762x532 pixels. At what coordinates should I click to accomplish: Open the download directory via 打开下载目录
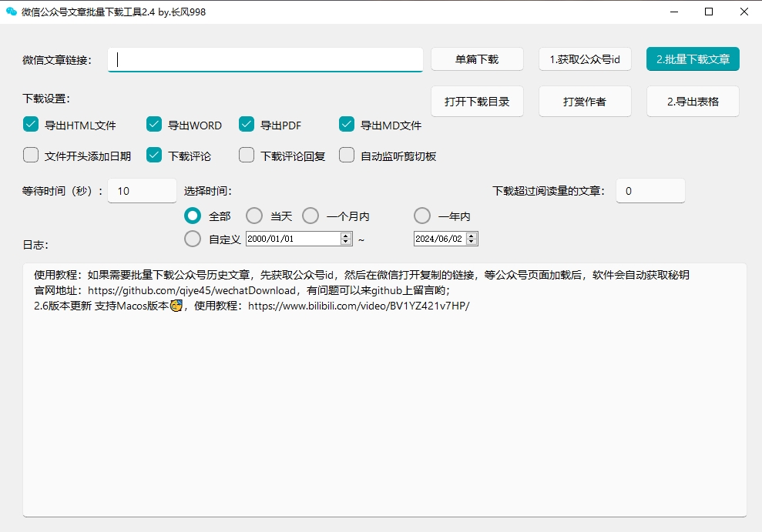[x=477, y=101]
